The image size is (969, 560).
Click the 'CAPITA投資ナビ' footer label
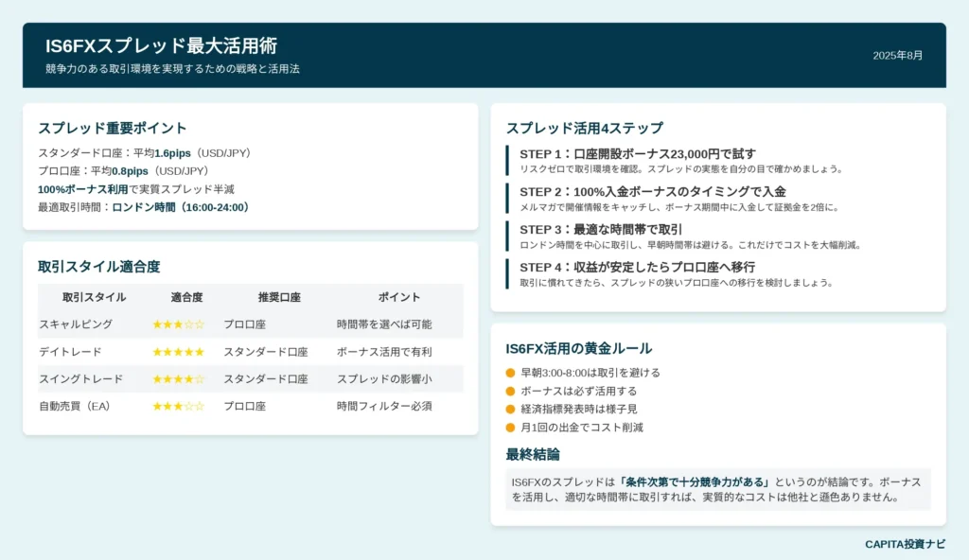[905, 544]
